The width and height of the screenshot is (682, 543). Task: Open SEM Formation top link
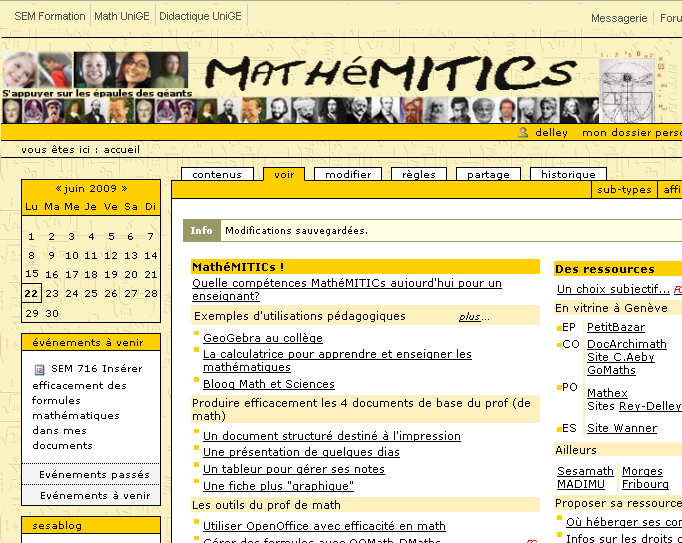pyautogui.click(x=50, y=16)
